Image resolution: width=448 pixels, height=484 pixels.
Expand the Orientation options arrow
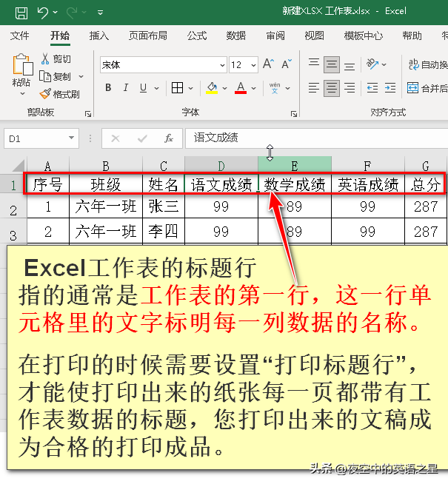coord(384,64)
